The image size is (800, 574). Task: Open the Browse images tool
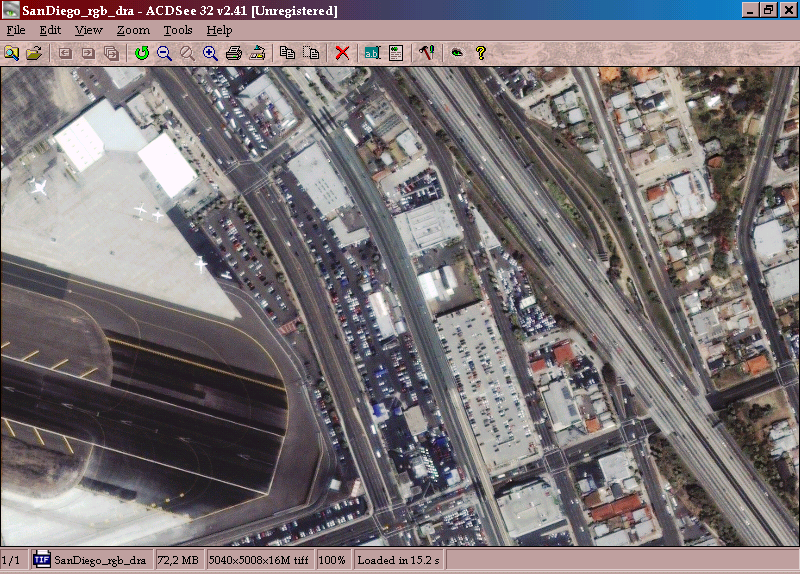(x=12, y=53)
